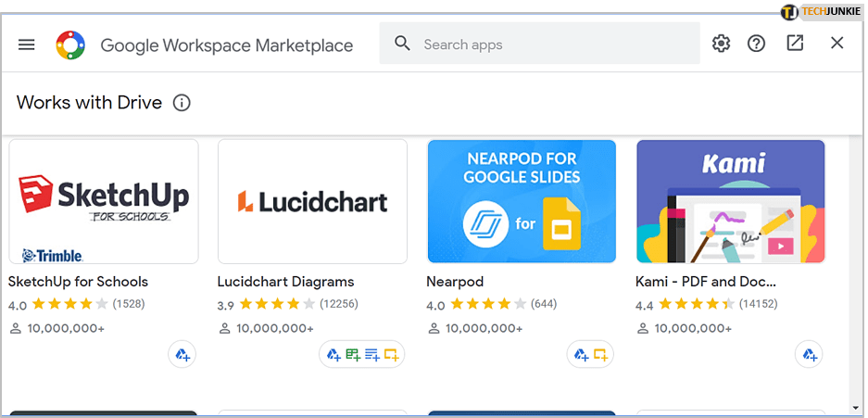Select the Nearpod for Google Slides thumbnail
Image resolution: width=868 pixels, height=418 pixels.
point(522,201)
